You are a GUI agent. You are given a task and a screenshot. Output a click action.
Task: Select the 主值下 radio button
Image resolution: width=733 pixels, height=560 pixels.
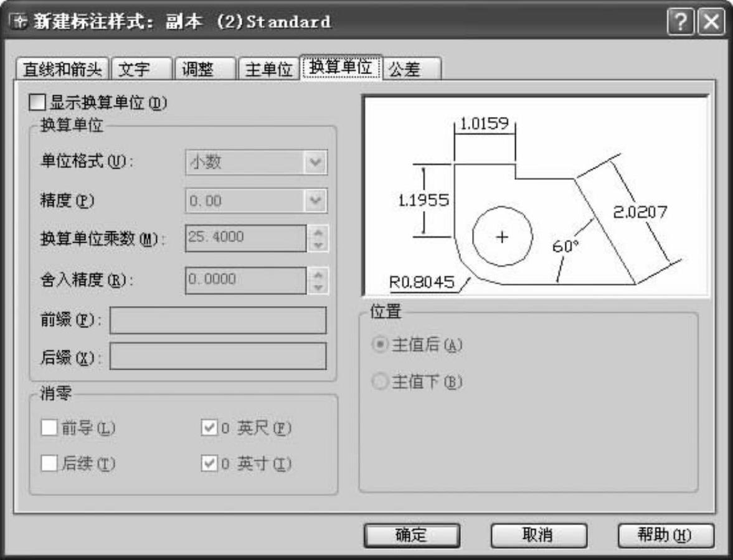(x=380, y=381)
